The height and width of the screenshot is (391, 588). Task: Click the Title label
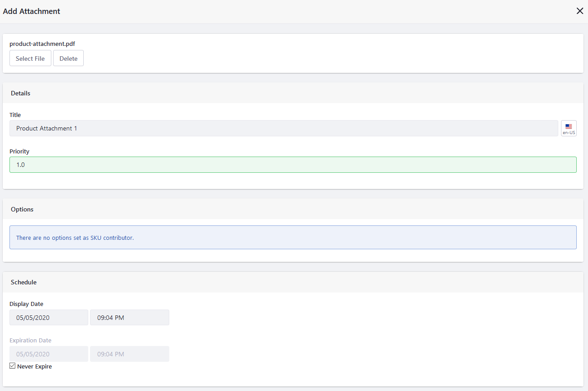pos(15,115)
